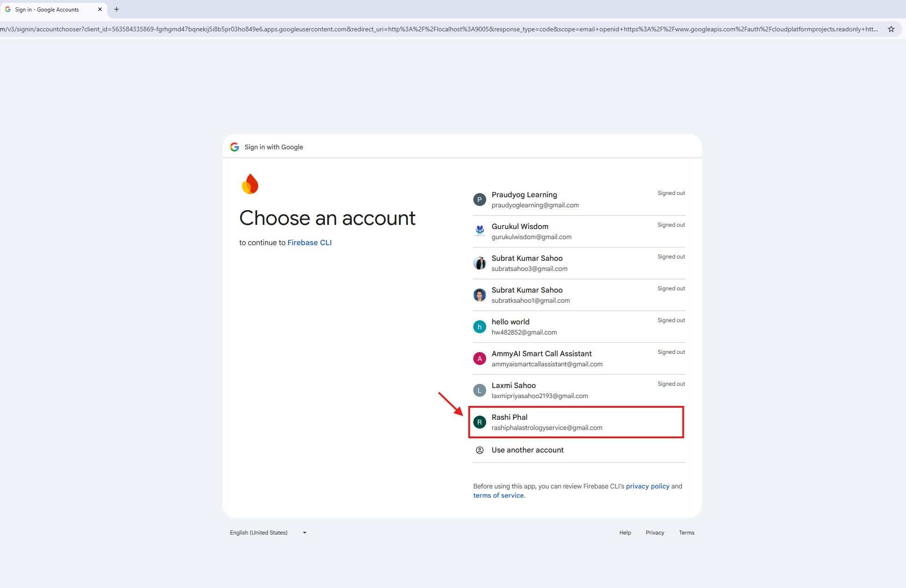Click the Gurukul Wisdom lotus avatar
This screenshot has height=588, width=906.
[479, 231]
